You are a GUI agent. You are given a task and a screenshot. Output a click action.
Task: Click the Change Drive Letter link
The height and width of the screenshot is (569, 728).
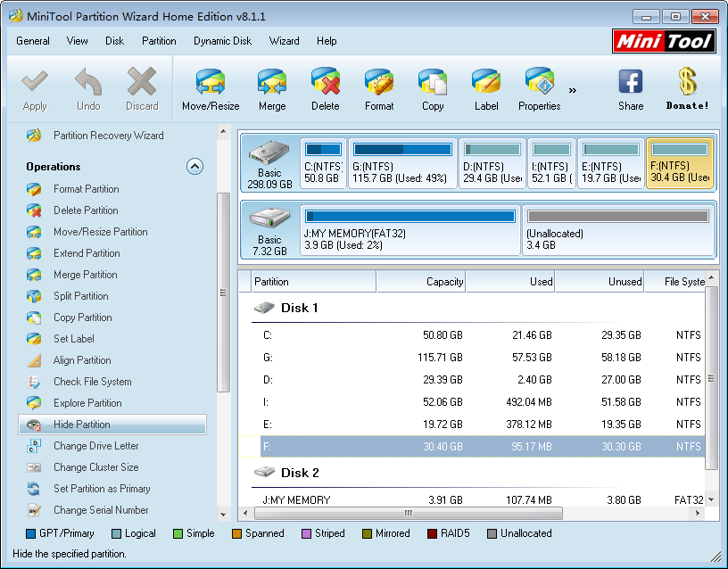(96, 446)
